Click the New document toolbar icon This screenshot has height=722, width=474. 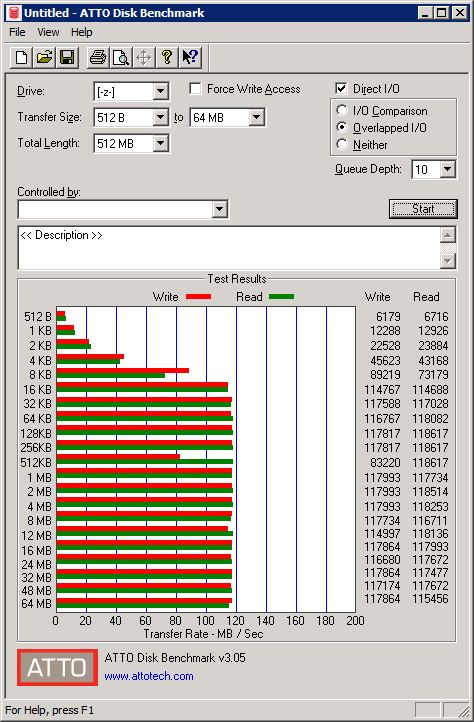click(21, 58)
